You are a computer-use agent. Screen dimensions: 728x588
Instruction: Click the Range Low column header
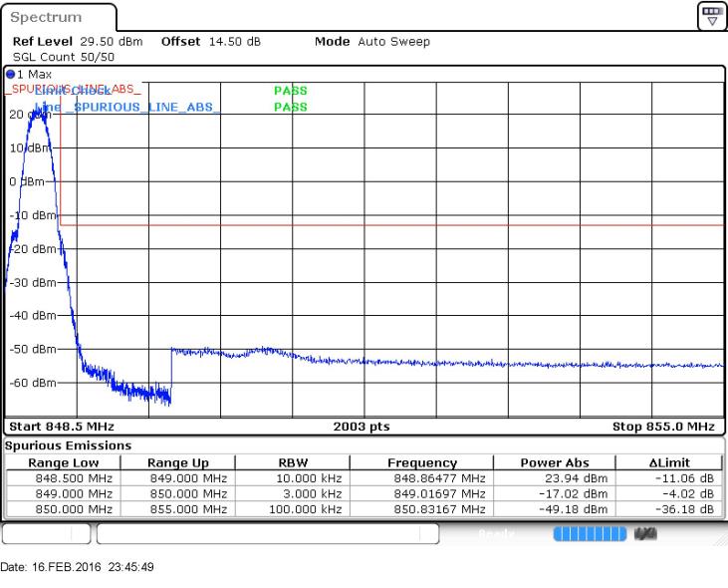coord(63,462)
